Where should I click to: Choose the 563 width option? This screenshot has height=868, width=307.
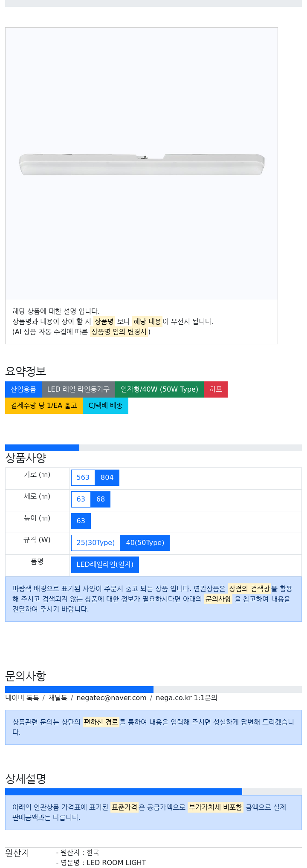pos(83,478)
